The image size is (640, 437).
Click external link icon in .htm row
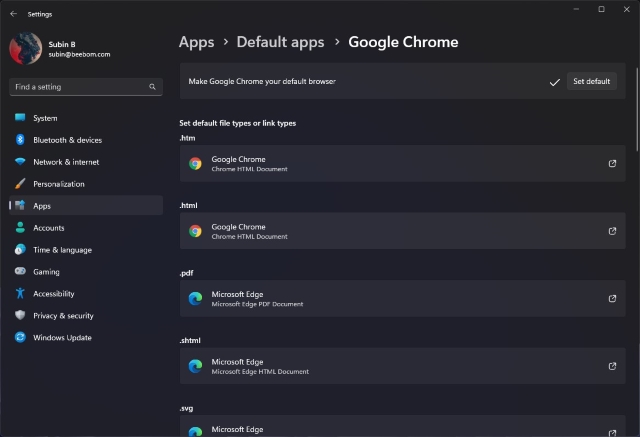coord(612,163)
